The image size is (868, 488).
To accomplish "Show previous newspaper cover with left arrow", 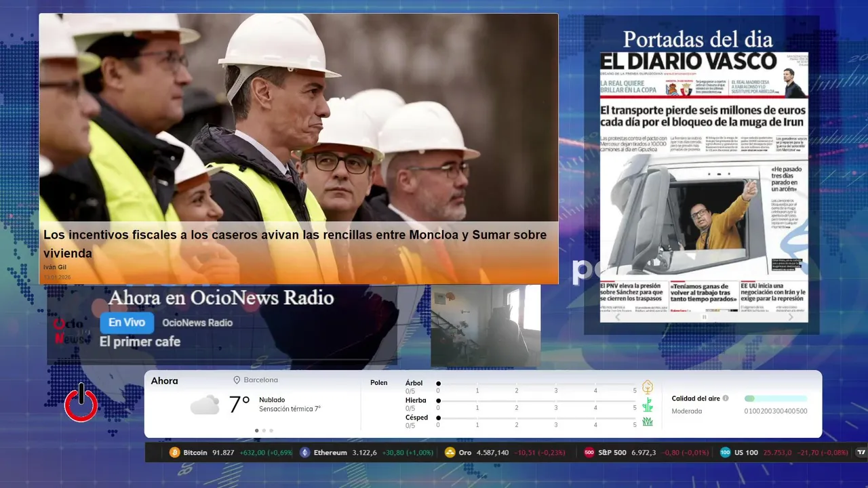I will tap(617, 317).
